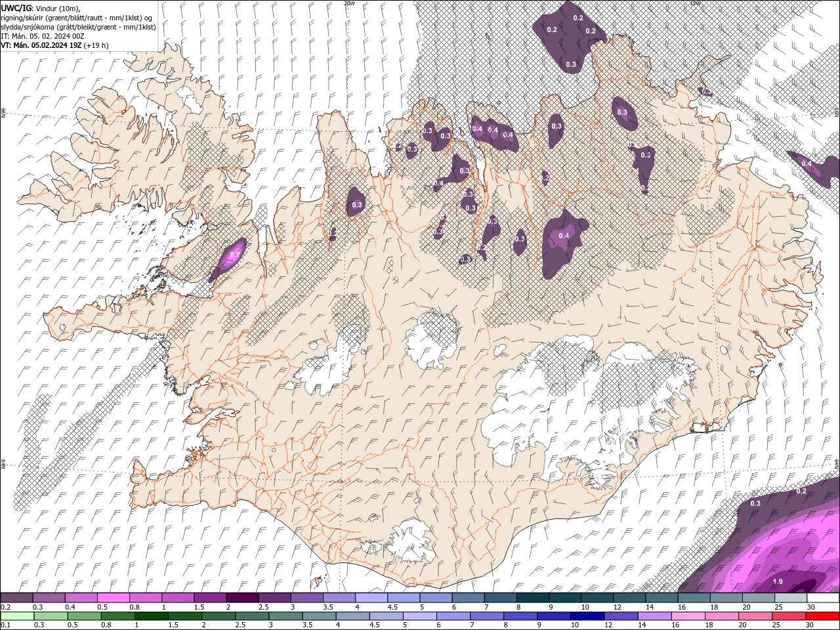
Task: Select the 'IT: Mán. 05. 02. 2024 00Z' line
Action: coord(43,36)
